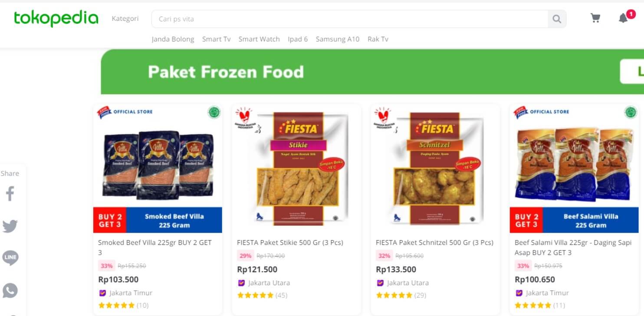Click the white button on banner's right edge
Screen dimensions: 644x316
click(632, 72)
